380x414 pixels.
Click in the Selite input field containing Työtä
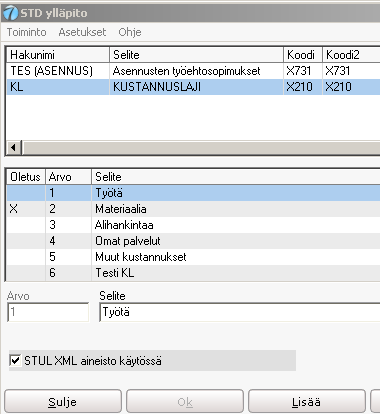[240, 312]
